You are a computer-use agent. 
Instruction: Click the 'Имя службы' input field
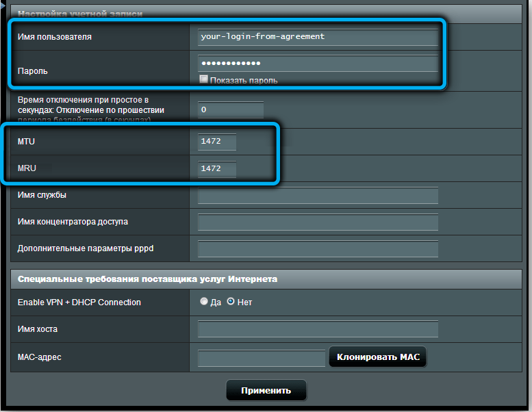[318, 196]
